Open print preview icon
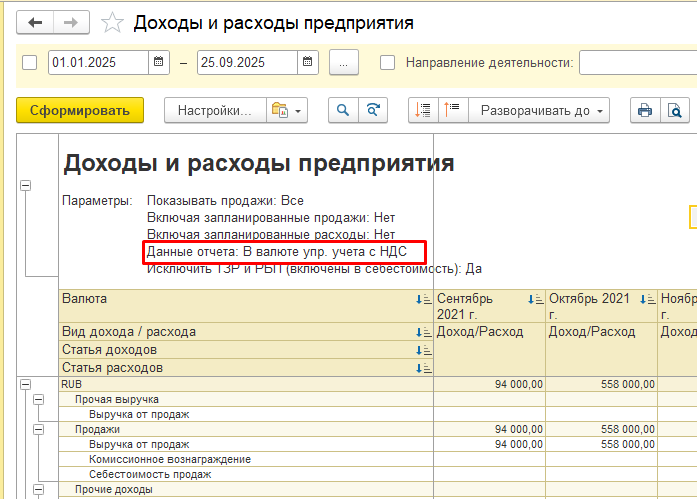Viewport: 697px width, 499px height. tap(675, 110)
